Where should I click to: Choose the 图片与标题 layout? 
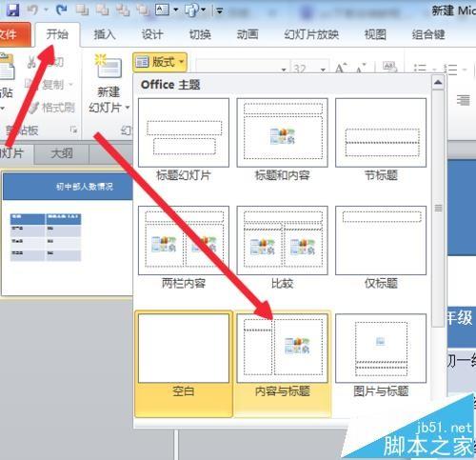click(381, 356)
